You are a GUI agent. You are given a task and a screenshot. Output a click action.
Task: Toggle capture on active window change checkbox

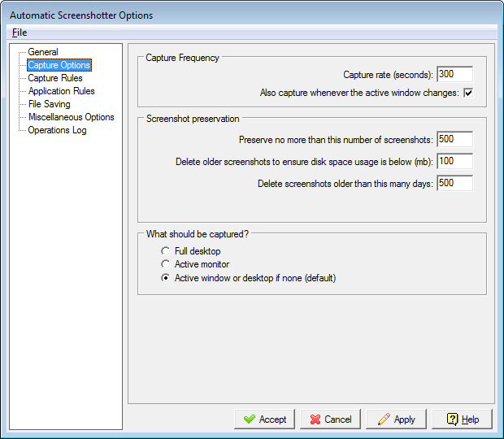(468, 93)
